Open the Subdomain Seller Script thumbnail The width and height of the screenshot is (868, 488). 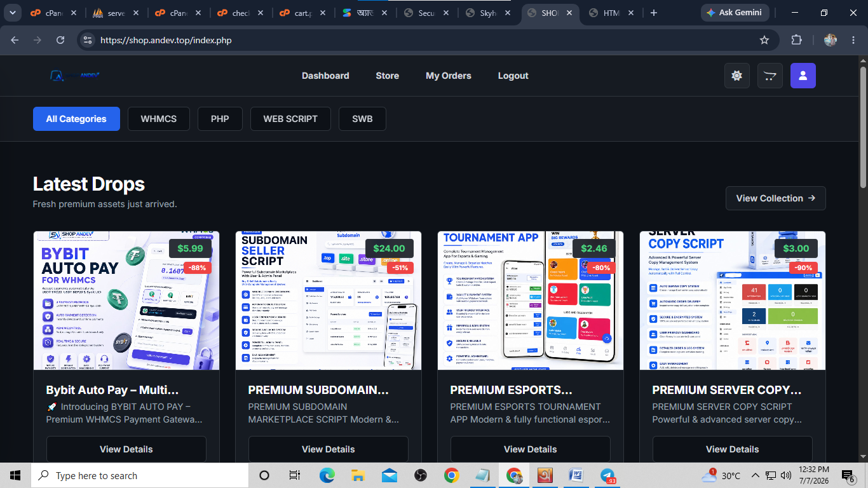click(x=329, y=301)
